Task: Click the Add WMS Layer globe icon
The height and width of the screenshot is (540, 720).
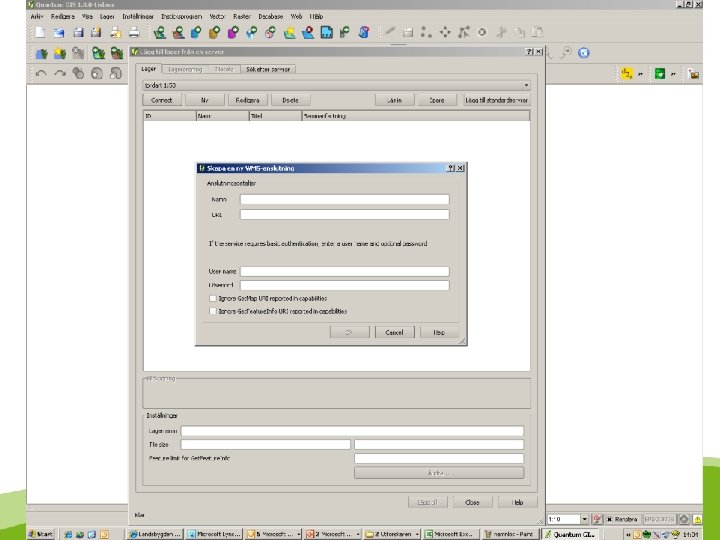Action: [270, 32]
